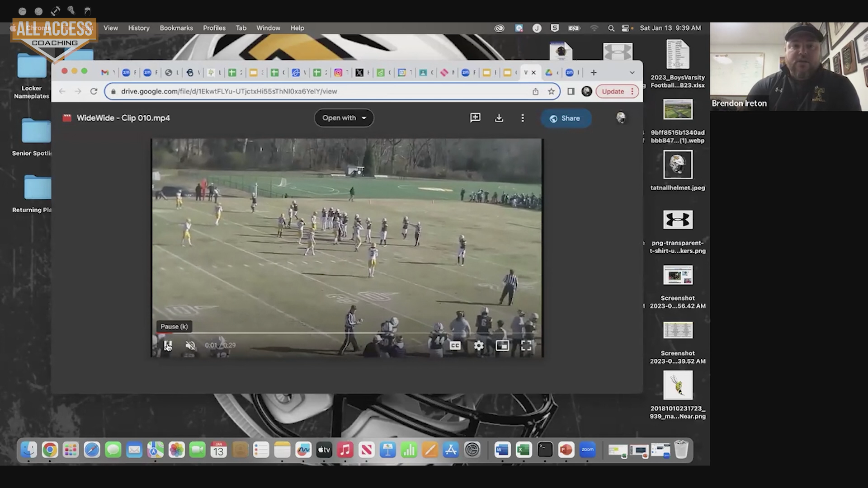Expand the tab search chevron
This screenshot has height=488, width=868.
click(632, 72)
